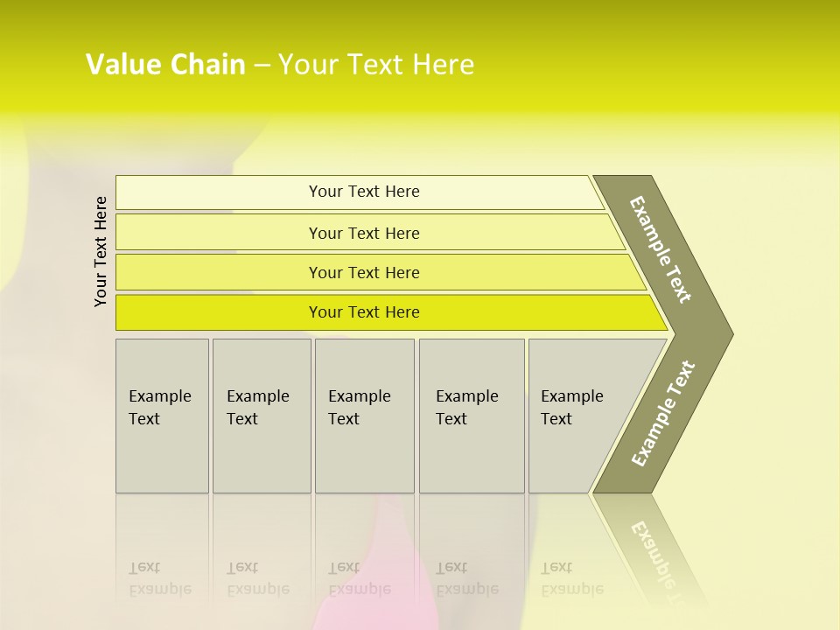This screenshot has height=630, width=840.
Task: Select the lower olive chevron arm 'Example Text'
Action: 662,415
